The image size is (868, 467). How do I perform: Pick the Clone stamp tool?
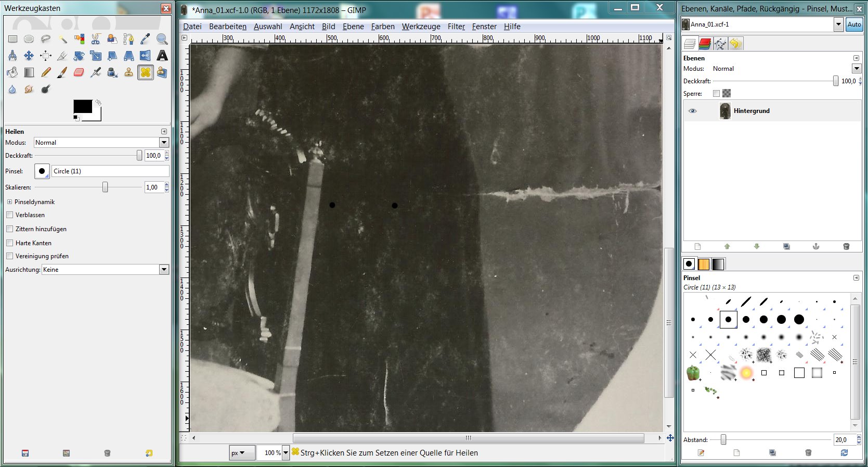tap(128, 72)
